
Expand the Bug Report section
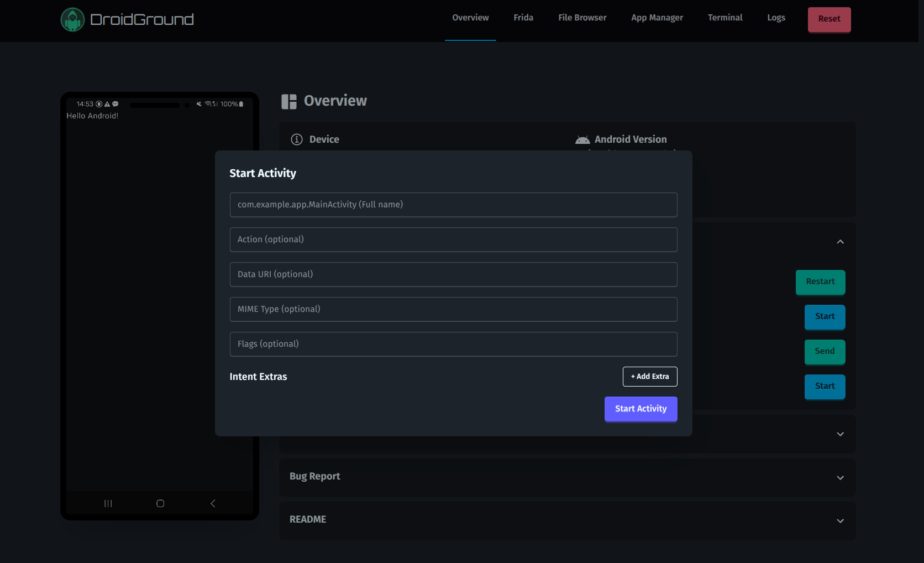pos(840,477)
